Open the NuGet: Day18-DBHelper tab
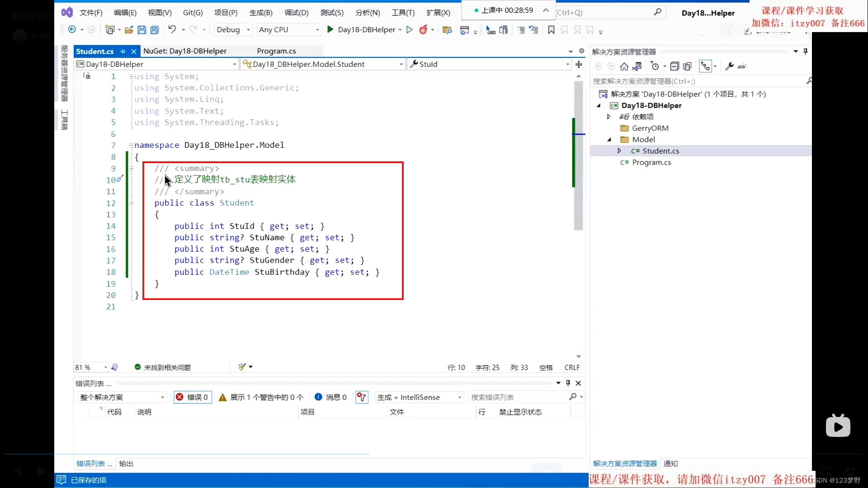Viewport: 868px width, 488px height. pos(185,51)
